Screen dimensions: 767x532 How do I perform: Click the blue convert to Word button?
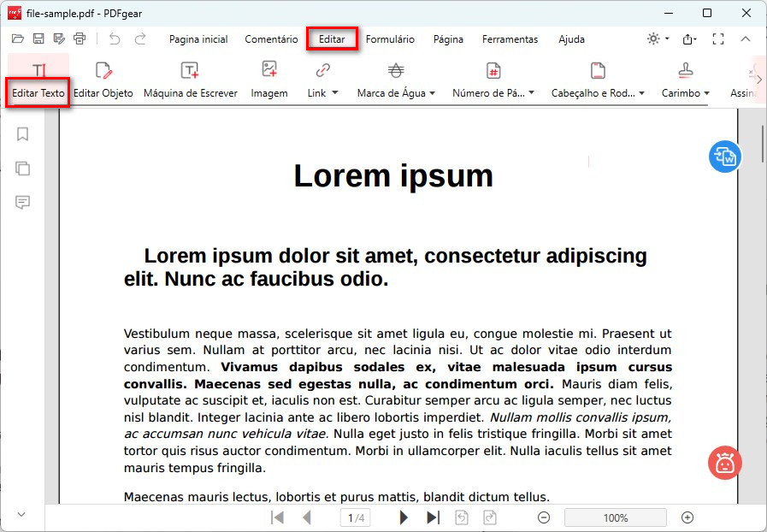(x=724, y=157)
